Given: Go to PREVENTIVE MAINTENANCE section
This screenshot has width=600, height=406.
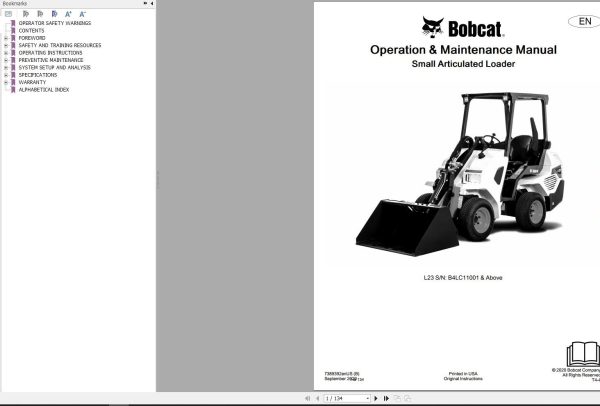Looking at the screenshot, I should coord(51,60).
